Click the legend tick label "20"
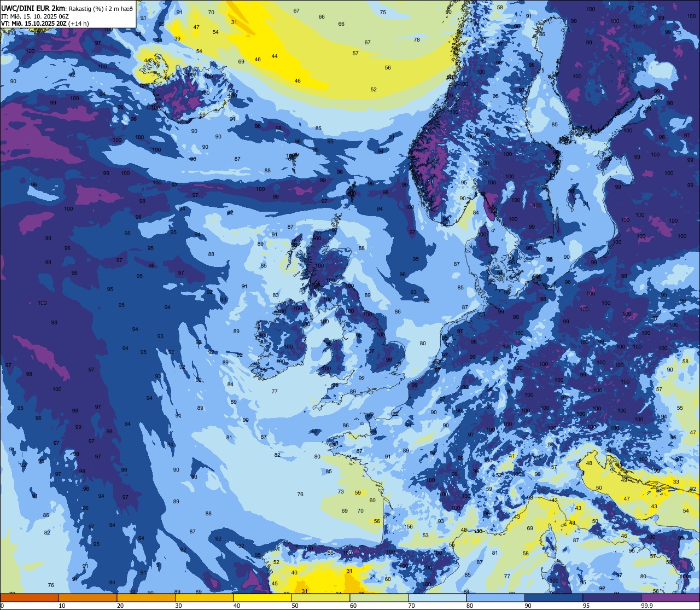 pos(120,606)
